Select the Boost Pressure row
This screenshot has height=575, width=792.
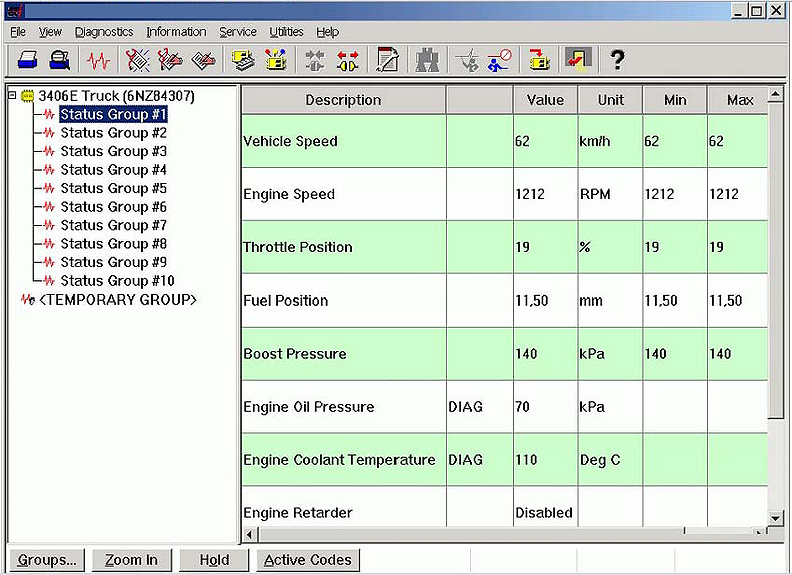pos(505,354)
